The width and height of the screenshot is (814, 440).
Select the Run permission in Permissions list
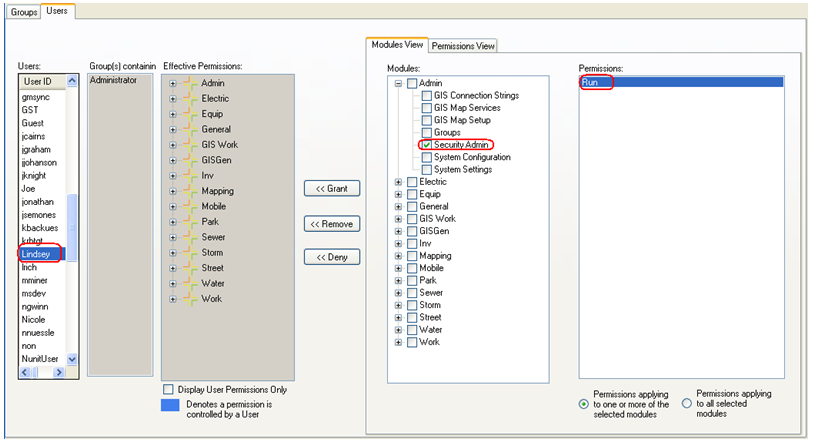[592, 83]
